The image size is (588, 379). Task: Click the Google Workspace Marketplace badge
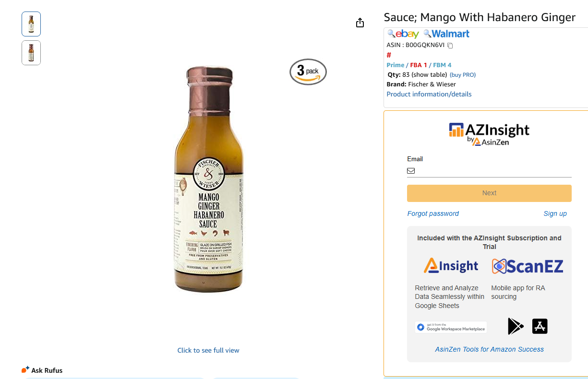(451, 327)
